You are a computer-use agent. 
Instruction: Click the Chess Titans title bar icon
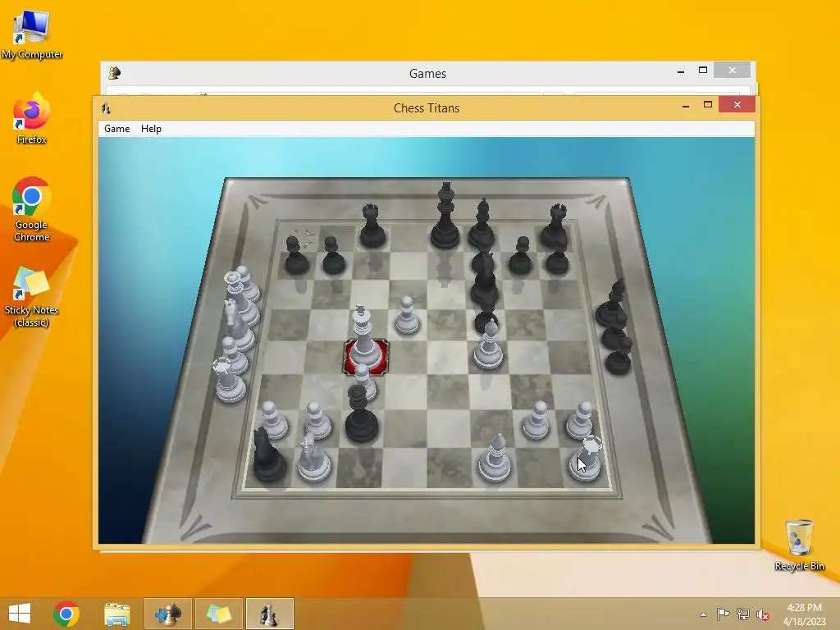[x=106, y=108]
